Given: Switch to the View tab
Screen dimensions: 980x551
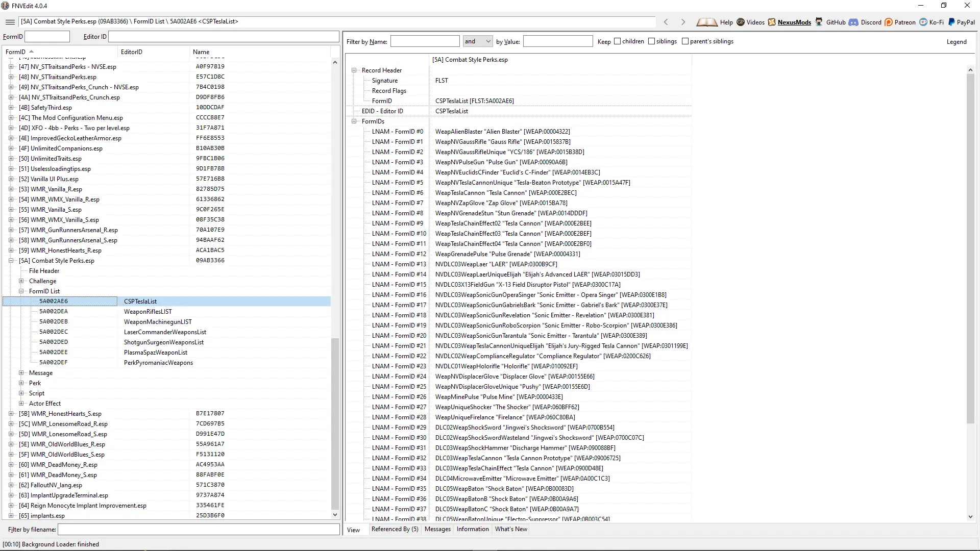Looking at the screenshot, I should pyautogui.click(x=354, y=530).
